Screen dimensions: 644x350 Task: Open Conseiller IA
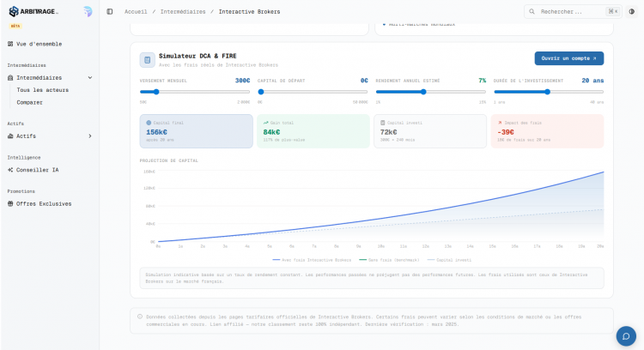point(38,170)
